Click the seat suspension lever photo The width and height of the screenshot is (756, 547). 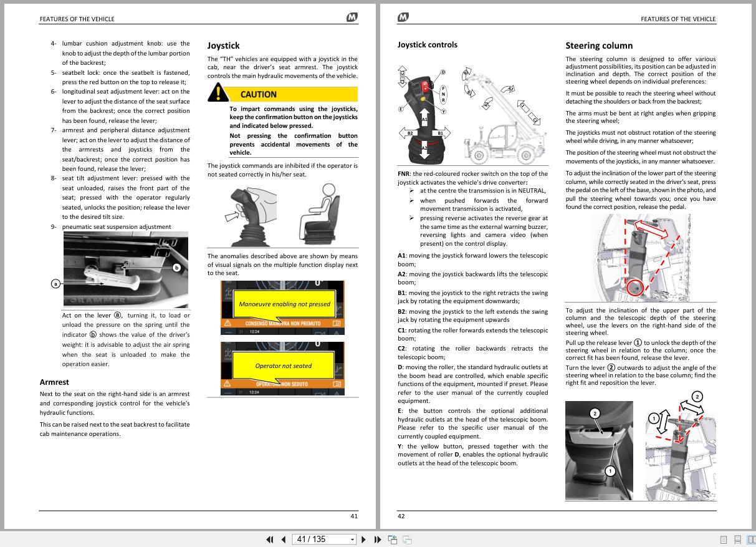point(126,270)
